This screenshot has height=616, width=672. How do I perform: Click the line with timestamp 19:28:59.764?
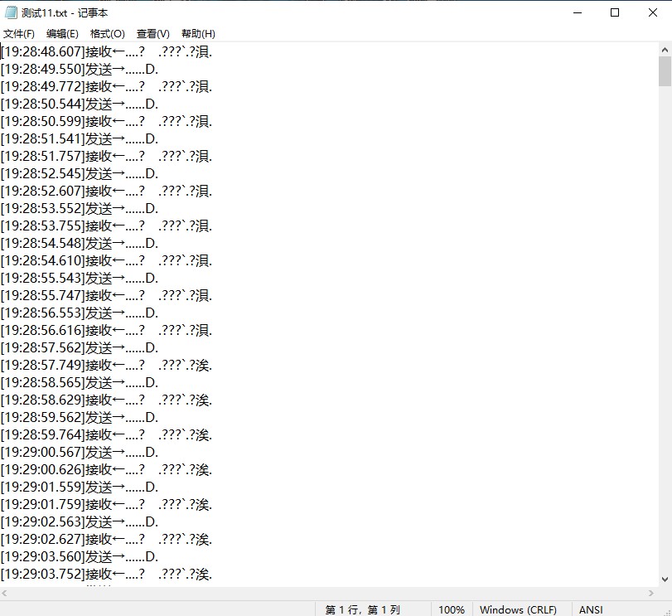click(106, 434)
